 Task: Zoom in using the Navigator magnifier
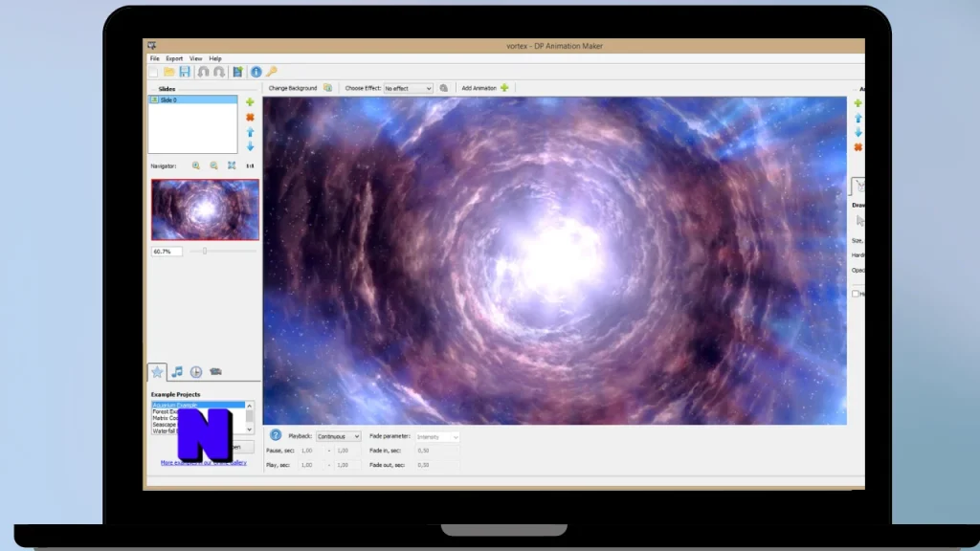pyautogui.click(x=196, y=166)
